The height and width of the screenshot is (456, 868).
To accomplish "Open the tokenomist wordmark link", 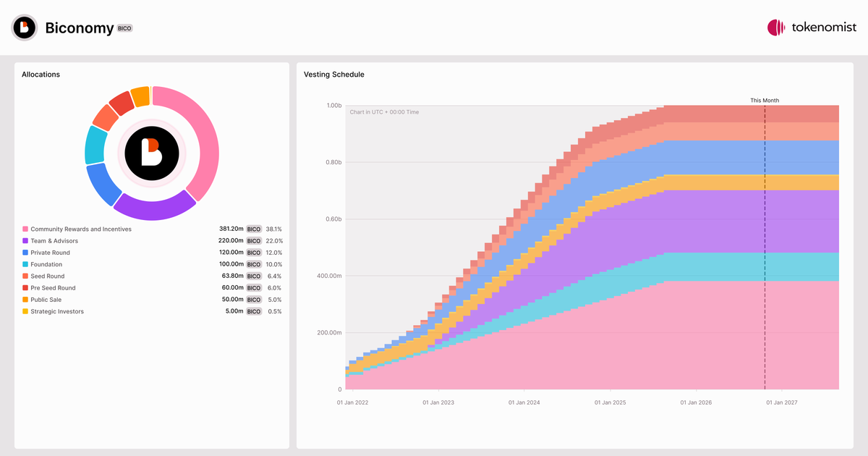I will (824, 28).
